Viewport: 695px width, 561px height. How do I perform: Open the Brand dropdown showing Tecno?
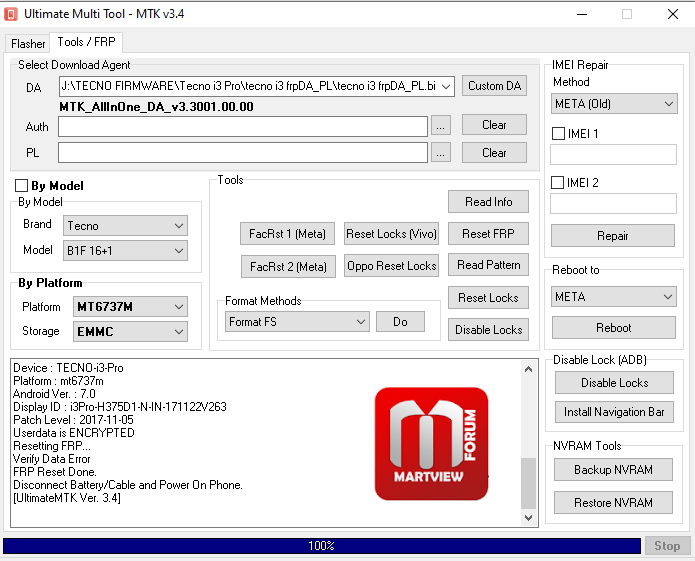coord(125,226)
